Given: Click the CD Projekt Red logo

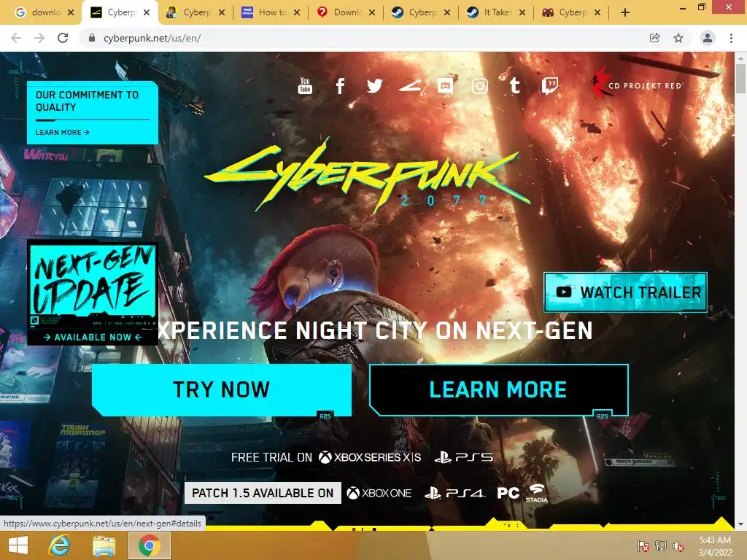Looking at the screenshot, I should [637, 83].
